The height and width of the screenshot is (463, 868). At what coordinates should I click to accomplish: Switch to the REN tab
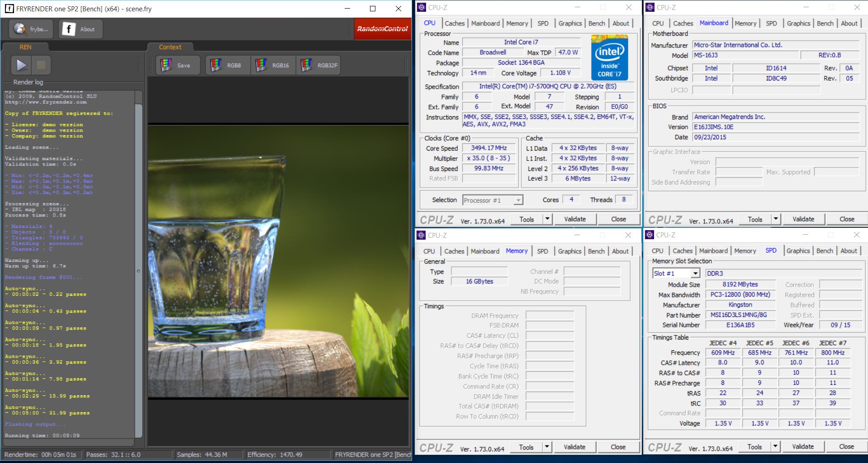pos(25,47)
